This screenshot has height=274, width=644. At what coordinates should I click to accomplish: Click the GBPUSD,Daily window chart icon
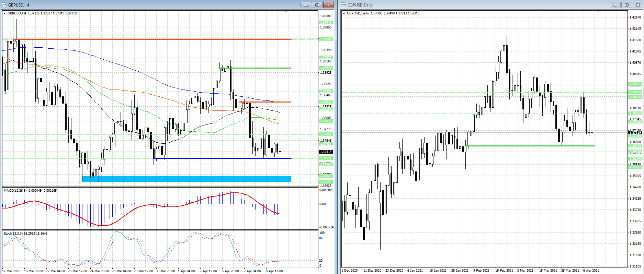(343, 5)
